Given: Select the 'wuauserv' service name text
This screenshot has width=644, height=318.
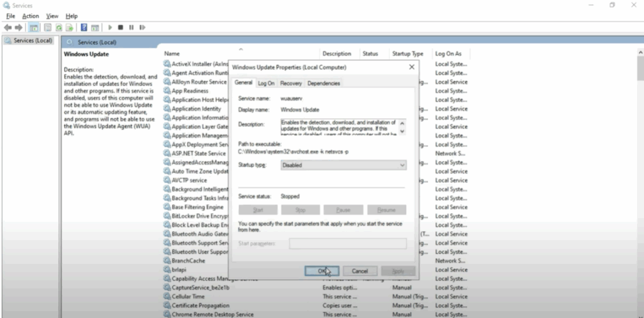Looking at the screenshot, I should click(x=292, y=99).
